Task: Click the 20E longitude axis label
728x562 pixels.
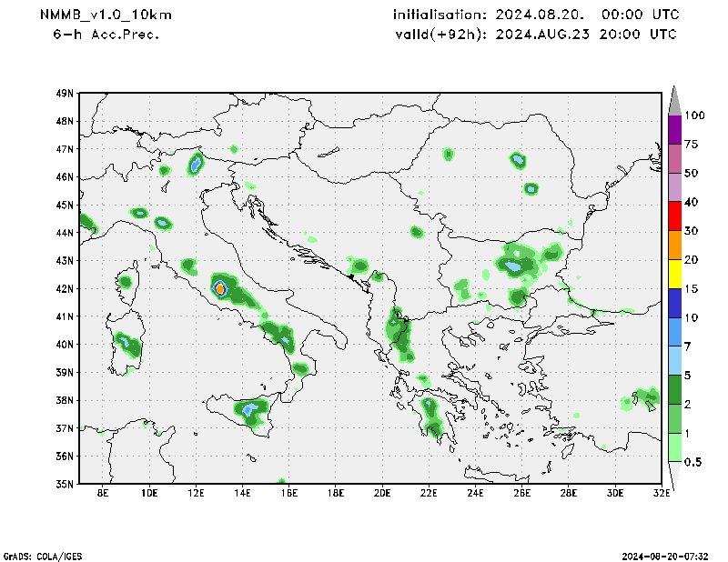Action: point(382,493)
